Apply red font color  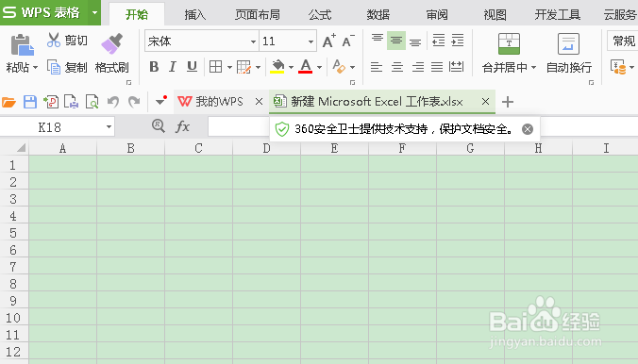(x=306, y=66)
